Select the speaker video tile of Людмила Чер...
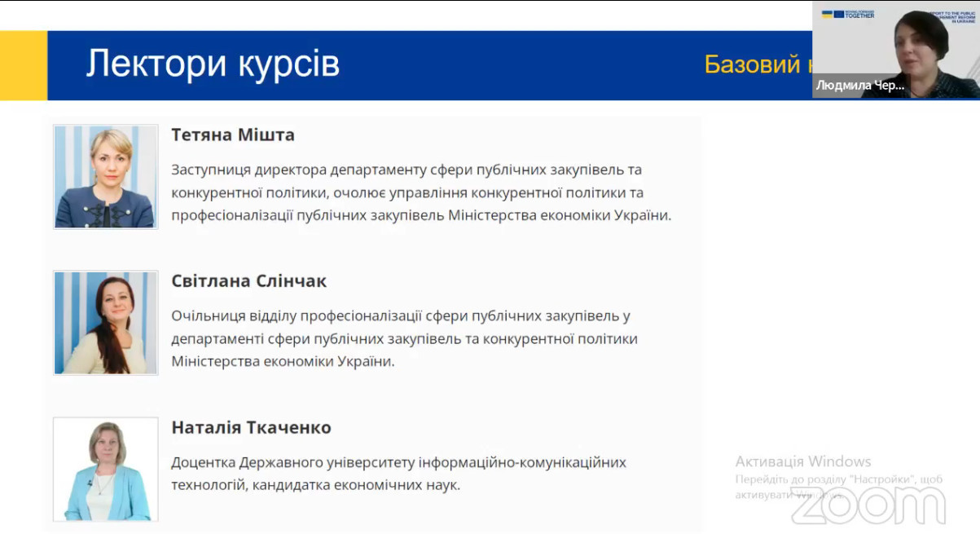Image resolution: width=980 pixels, height=534 pixels. pyautogui.click(x=896, y=49)
